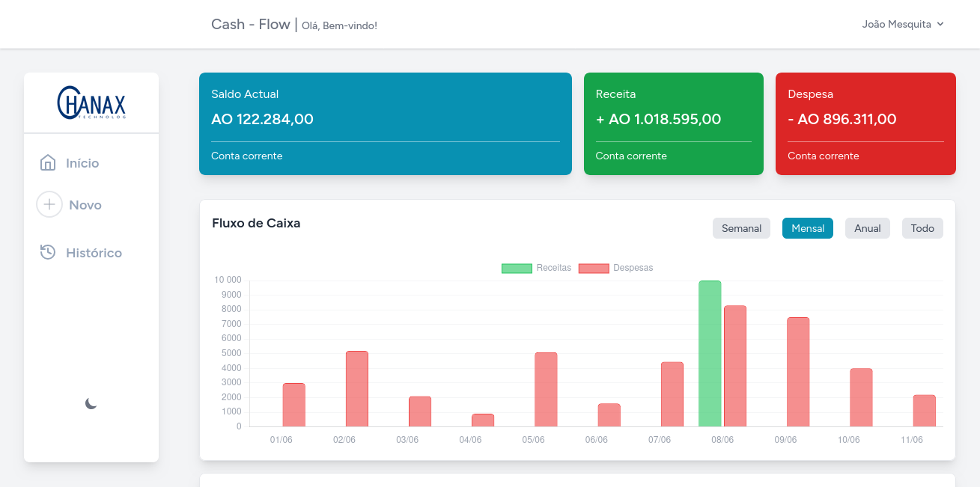Toggle dark mode with the moon icon
Image resolution: width=980 pixels, height=487 pixels.
click(91, 404)
